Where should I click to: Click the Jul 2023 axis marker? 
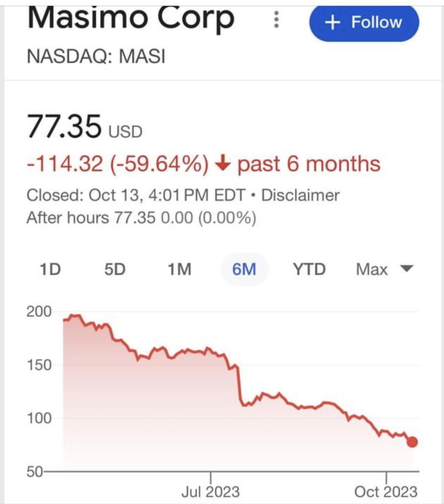(x=210, y=491)
